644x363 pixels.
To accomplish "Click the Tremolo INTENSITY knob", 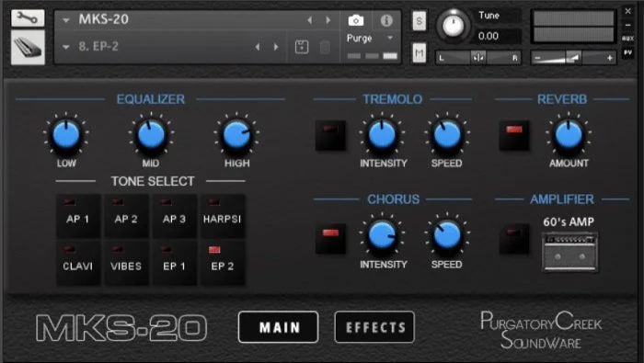I will 382,134.
